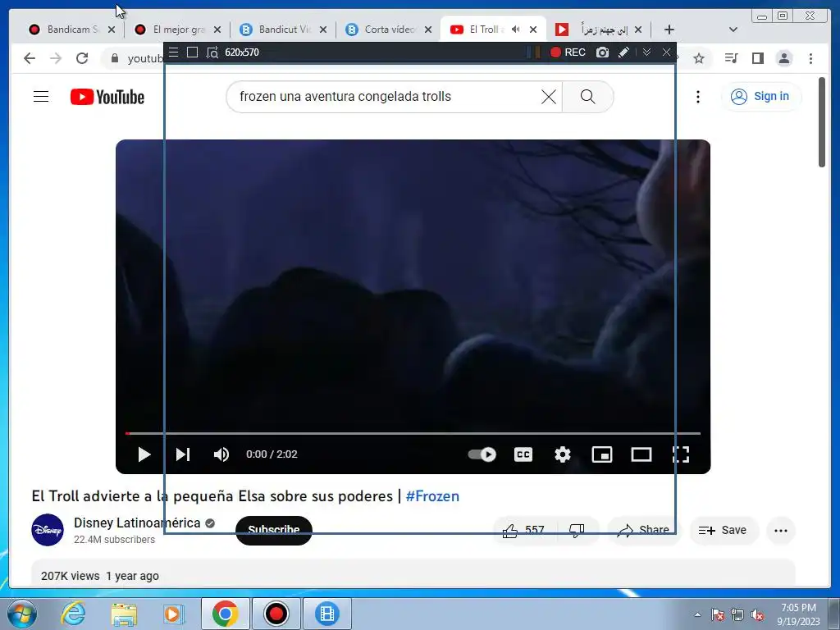
Task: Show hidden system tray icons
Action: pos(697,614)
